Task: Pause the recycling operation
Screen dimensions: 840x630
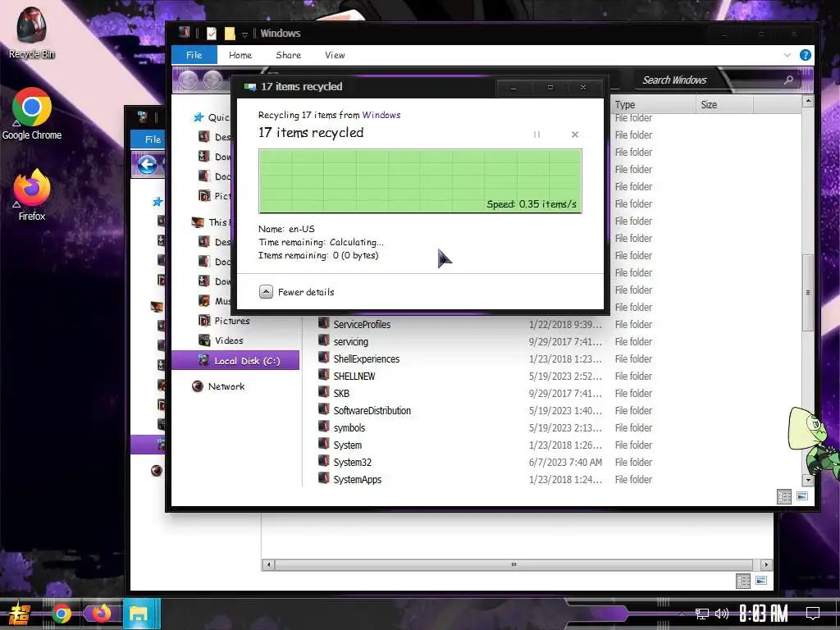Action: pos(536,135)
